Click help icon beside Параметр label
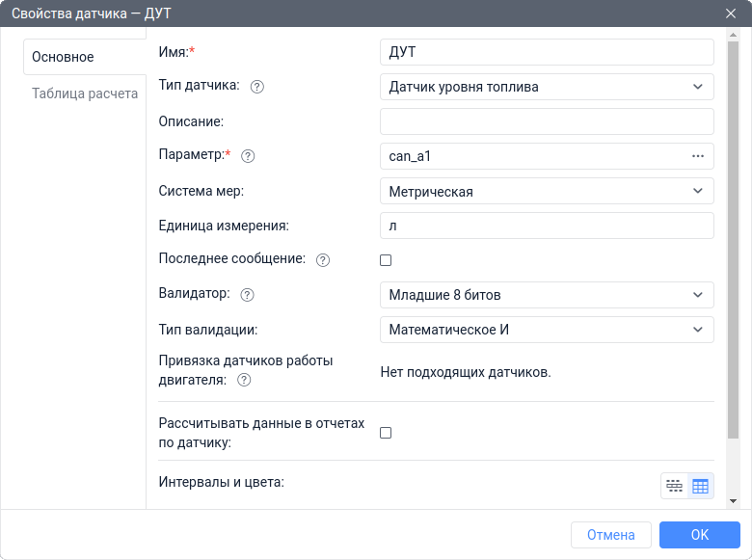 pyautogui.click(x=248, y=156)
